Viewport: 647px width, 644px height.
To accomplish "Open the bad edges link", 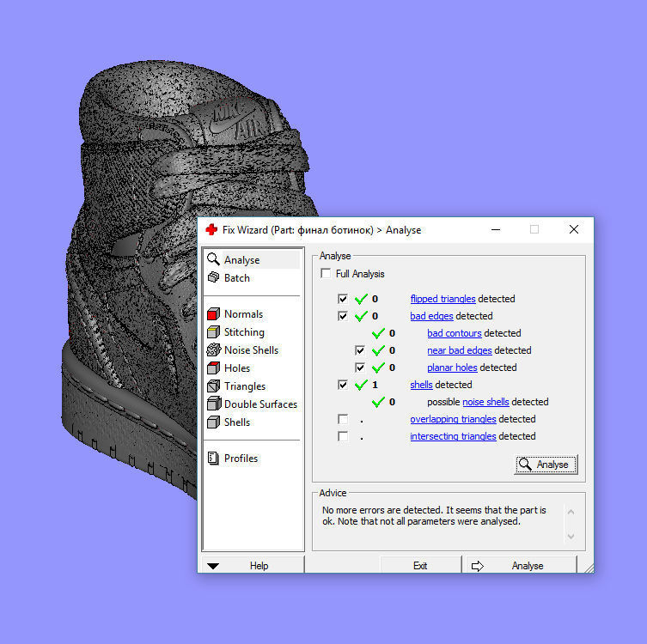I will click(431, 316).
